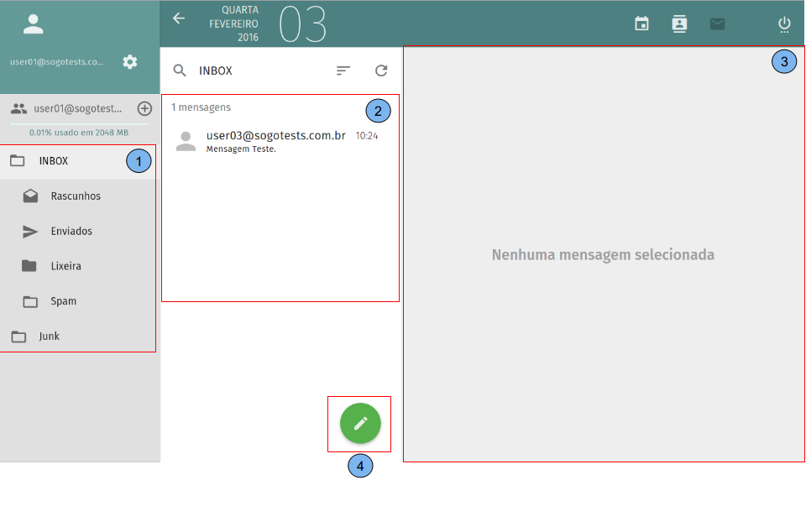Click the green compose message pencil button
This screenshot has height=532, width=806.
360,423
